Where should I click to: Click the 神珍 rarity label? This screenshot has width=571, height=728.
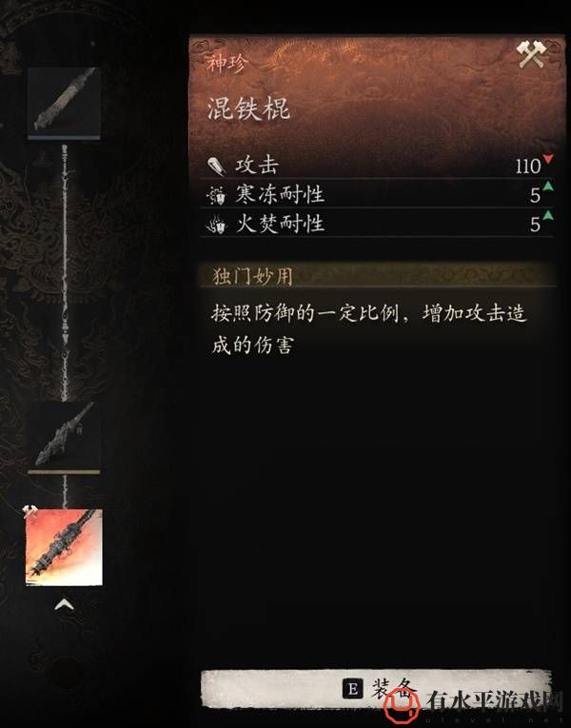[x=228, y=63]
